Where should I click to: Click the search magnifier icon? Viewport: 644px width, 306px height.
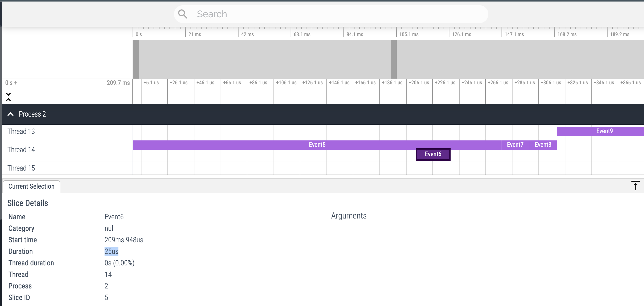(x=183, y=14)
